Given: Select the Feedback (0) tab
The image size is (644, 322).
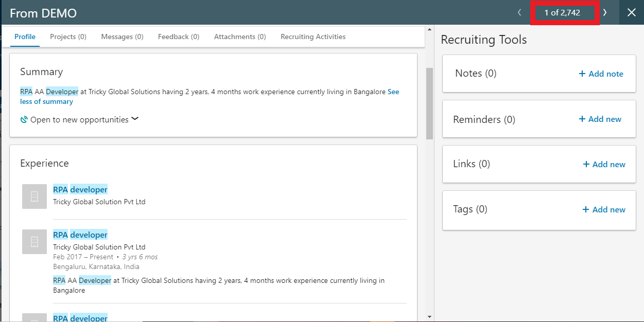Looking at the screenshot, I should coord(179,37).
